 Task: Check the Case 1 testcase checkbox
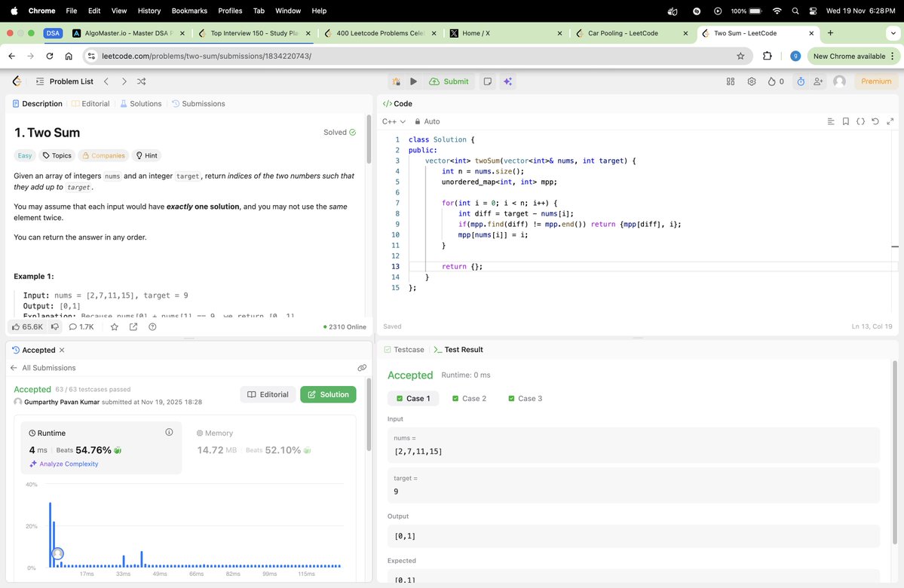coord(399,398)
